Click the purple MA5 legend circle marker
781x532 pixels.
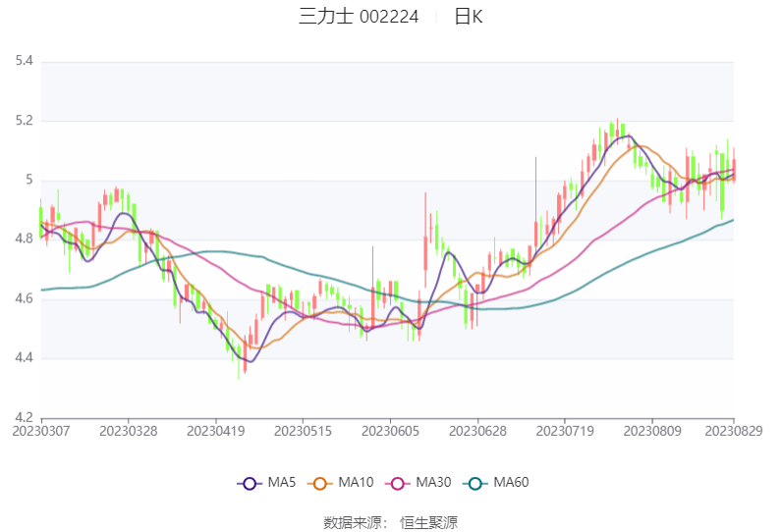[x=249, y=483]
